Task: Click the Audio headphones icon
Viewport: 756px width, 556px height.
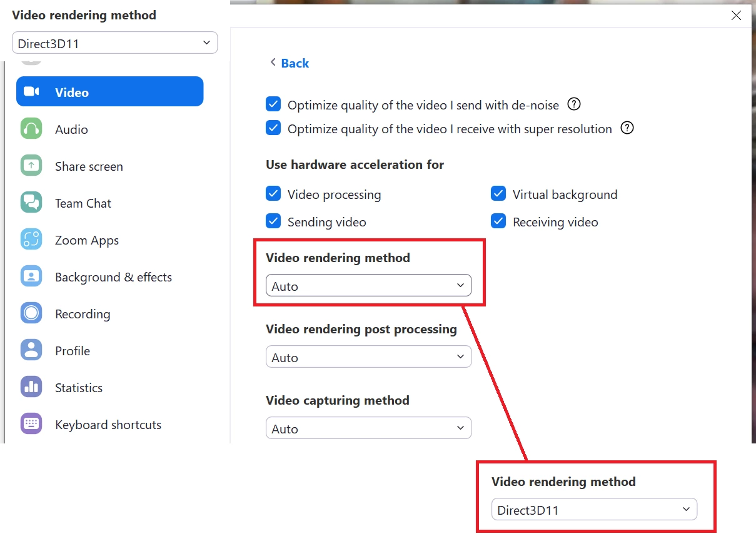Action: pos(31,129)
